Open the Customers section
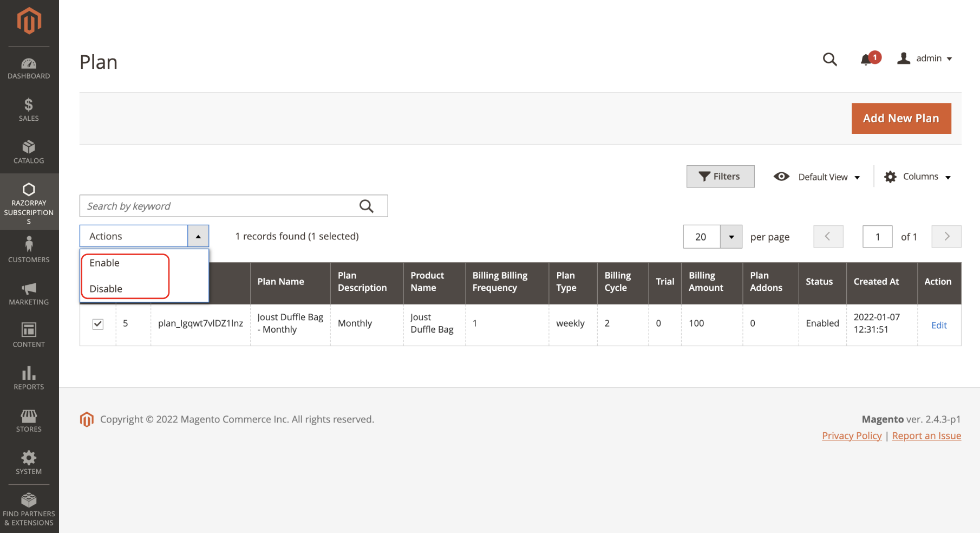 coord(29,249)
